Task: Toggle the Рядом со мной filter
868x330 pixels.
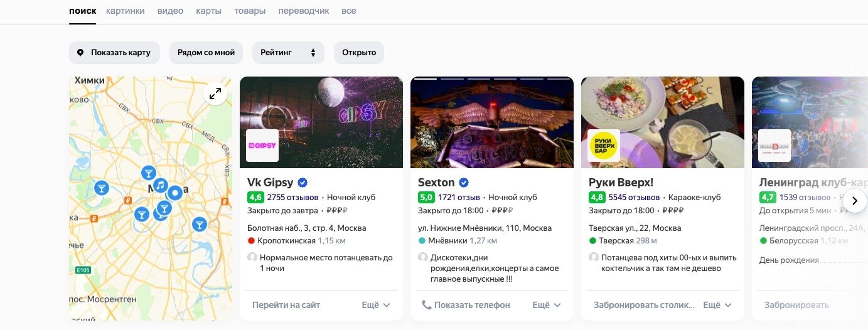Action: [x=206, y=53]
